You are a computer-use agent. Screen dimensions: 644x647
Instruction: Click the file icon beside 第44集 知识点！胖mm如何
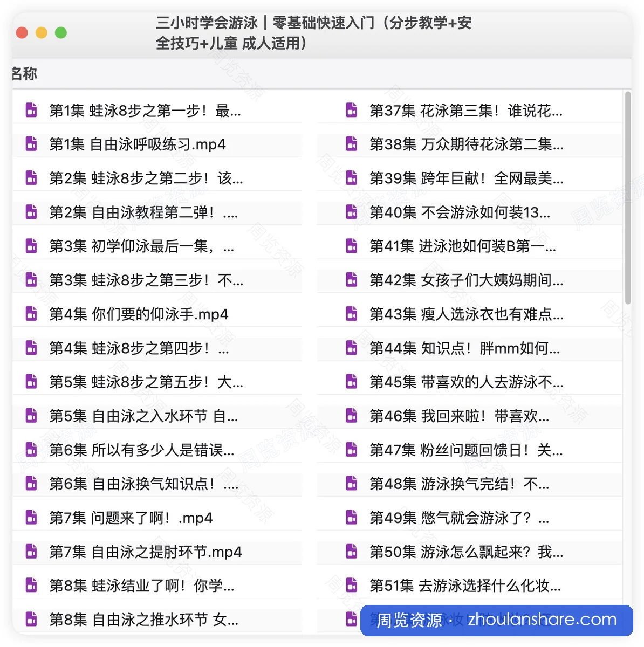(x=352, y=348)
